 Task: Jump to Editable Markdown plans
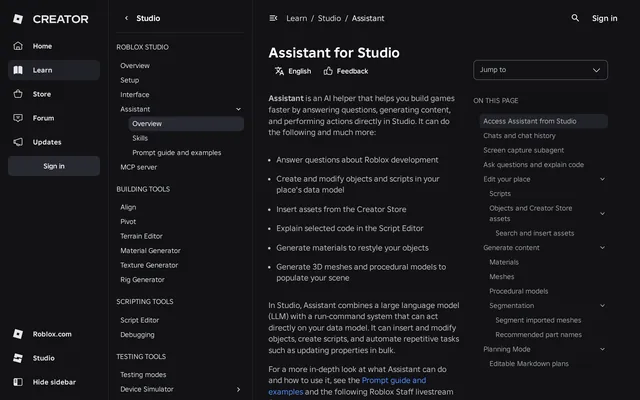(x=529, y=363)
